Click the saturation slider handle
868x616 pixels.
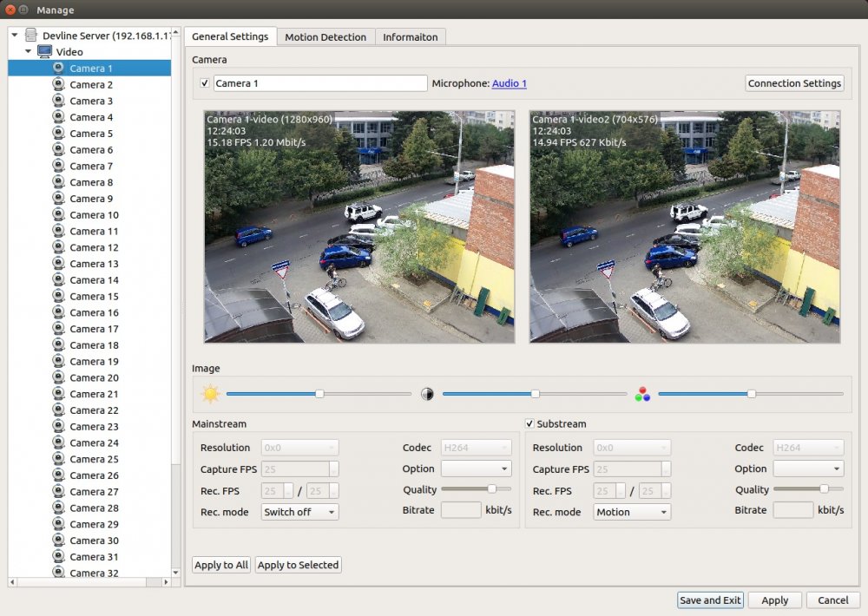coord(751,394)
